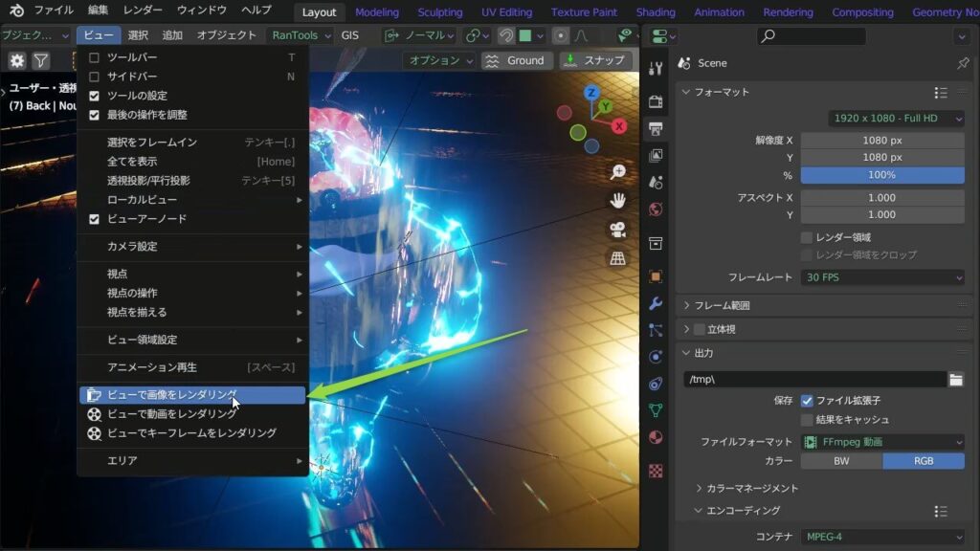Viewport: 980px width, 551px height.
Task: Open the Object properties orange square tab
Action: [x=655, y=276]
